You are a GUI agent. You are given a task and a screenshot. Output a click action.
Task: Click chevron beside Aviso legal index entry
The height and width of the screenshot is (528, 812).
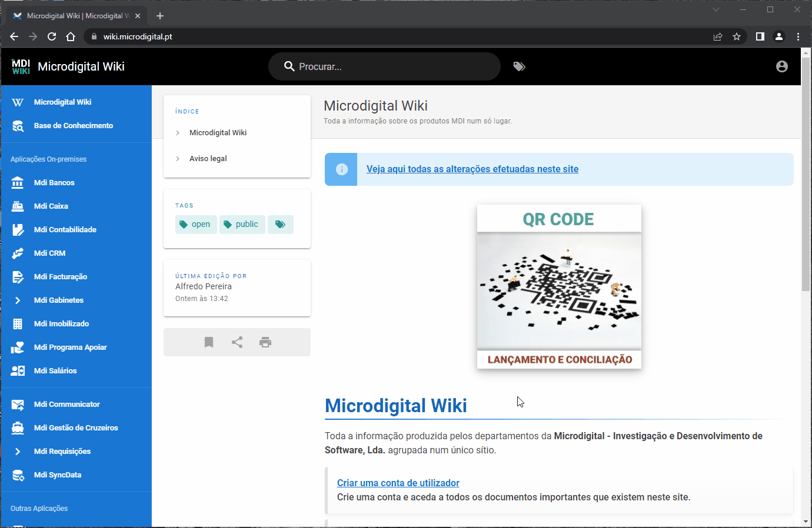(178, 159)
